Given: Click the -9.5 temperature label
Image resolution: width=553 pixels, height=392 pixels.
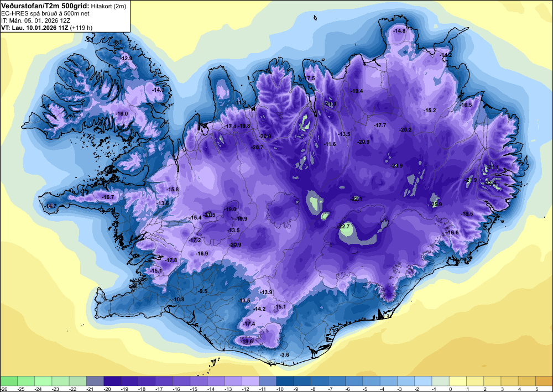Looking at the screenshot, I should (202, 291).
